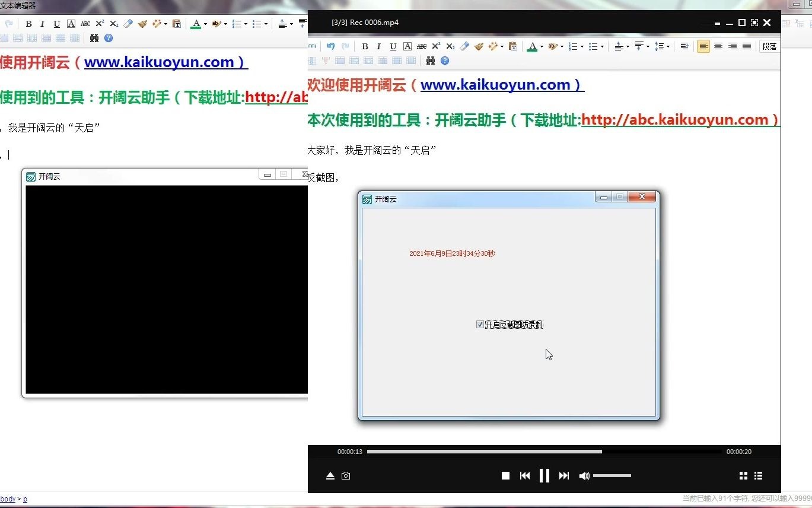Seek on the video progress bar
The image size is (812, 508).
coord(544,452)
